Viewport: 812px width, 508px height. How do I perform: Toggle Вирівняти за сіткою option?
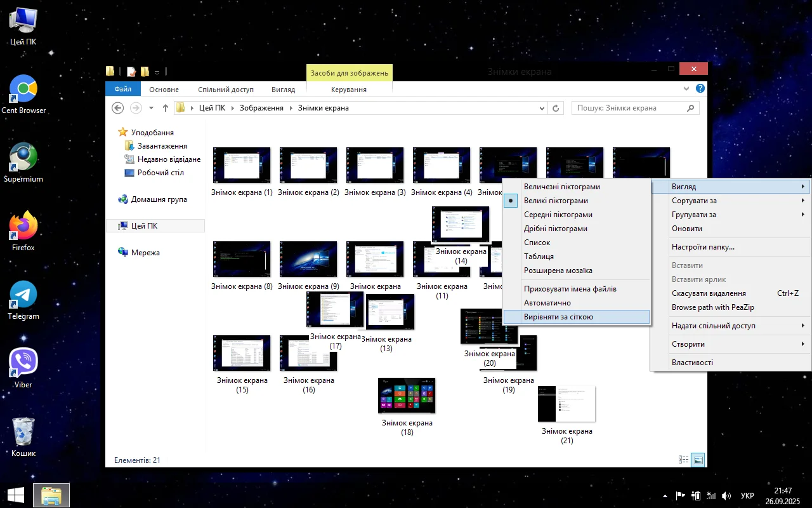pyautogui.click(x=558, y=317)
